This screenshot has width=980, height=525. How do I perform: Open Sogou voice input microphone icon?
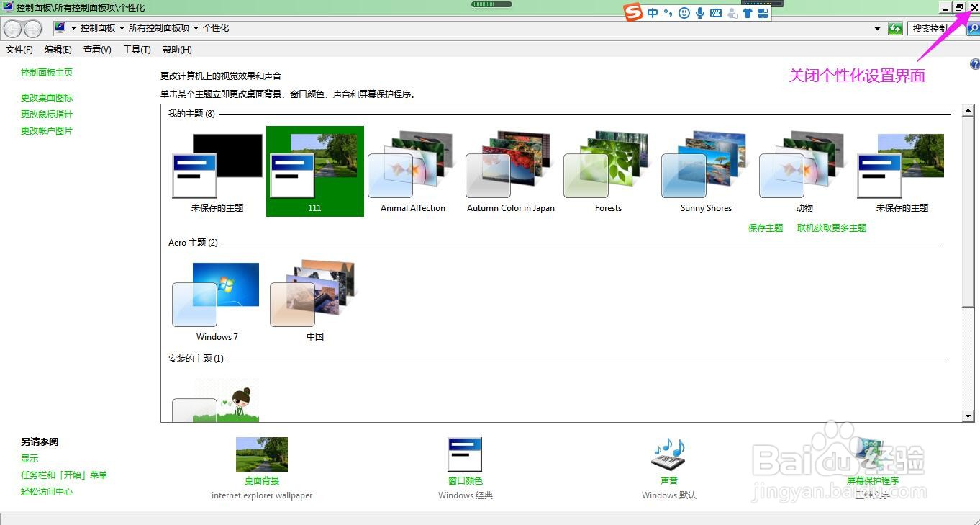point(699,12)
